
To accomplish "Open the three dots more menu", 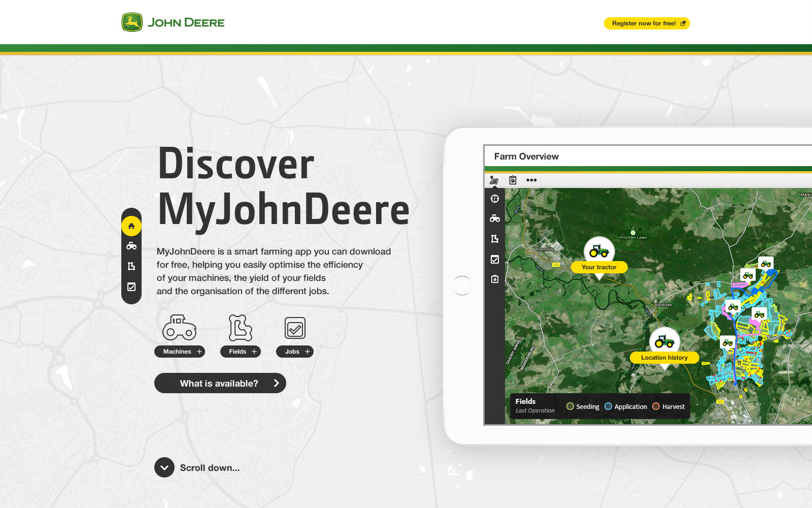I will tap(531, 180).
